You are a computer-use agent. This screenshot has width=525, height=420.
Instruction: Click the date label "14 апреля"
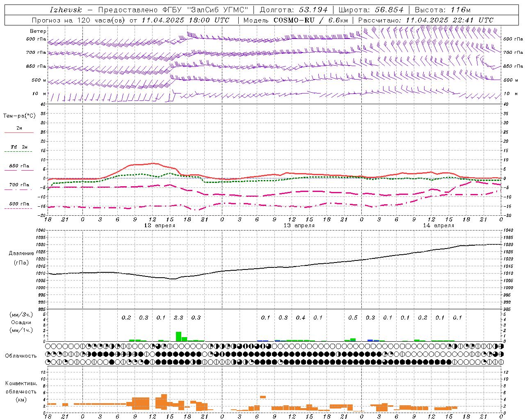pyautogui.click(x=439, y=226)
